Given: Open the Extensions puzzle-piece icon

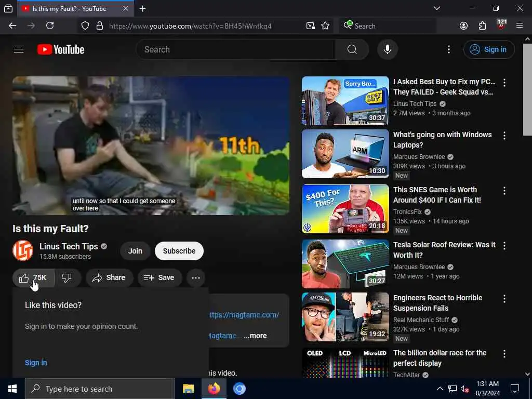Looking at the screenshot, I should (482, 26).
